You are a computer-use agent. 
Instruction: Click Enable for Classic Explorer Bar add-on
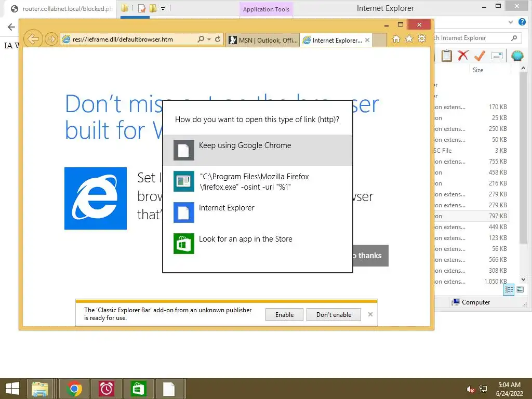point(284,314)
